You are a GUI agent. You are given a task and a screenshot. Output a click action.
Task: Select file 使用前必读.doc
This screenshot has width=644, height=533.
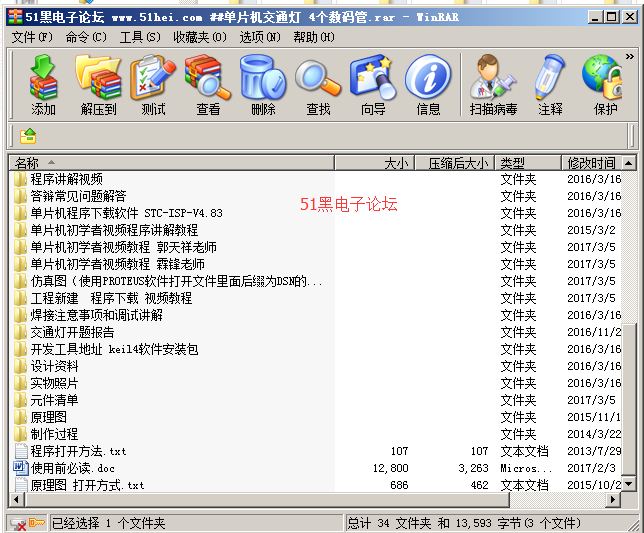pyautogui.click(x=72, y=468)
